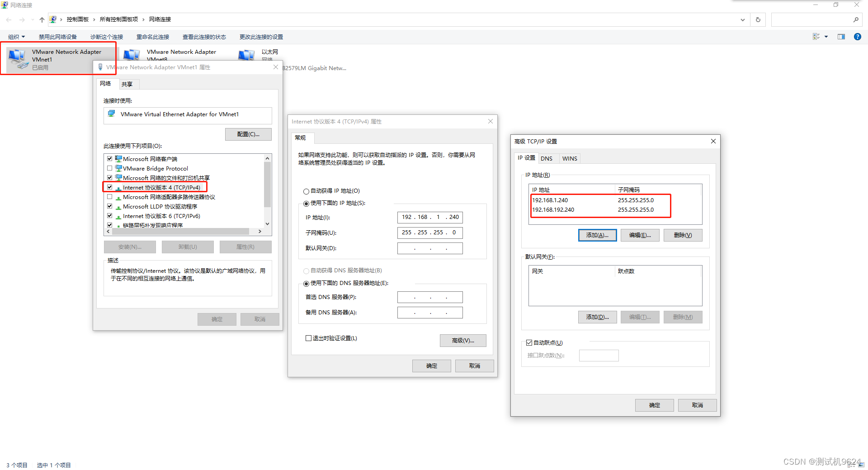Viewport: 868px width, 470px height.
Task: Click 编辑(E)... under IP addresses
Action: (640, 235)
